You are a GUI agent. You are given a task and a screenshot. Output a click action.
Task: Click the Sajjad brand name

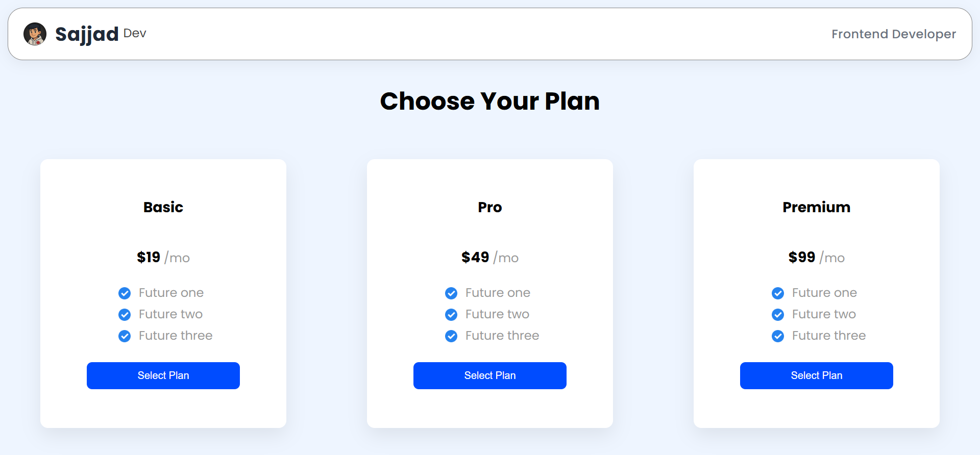(87, 34)
